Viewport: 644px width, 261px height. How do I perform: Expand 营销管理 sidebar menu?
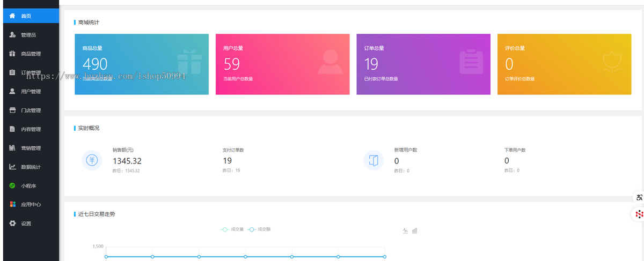[x=31, y=148]
